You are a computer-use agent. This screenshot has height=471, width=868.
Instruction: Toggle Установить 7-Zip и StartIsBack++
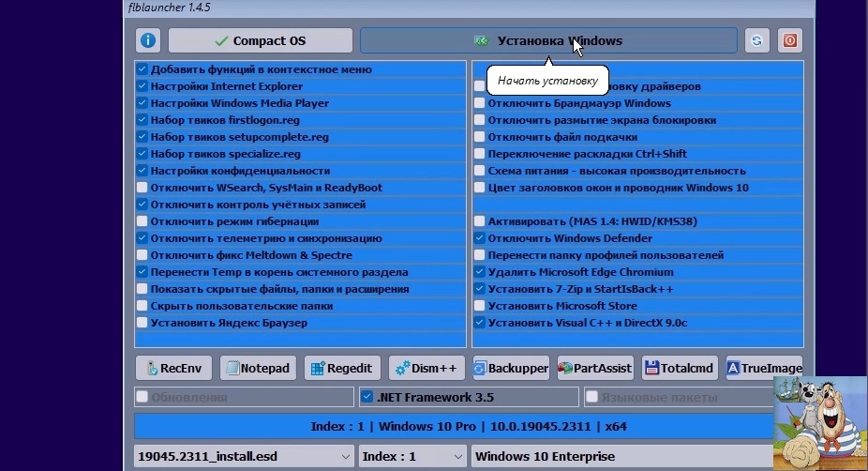click(479, 289)
